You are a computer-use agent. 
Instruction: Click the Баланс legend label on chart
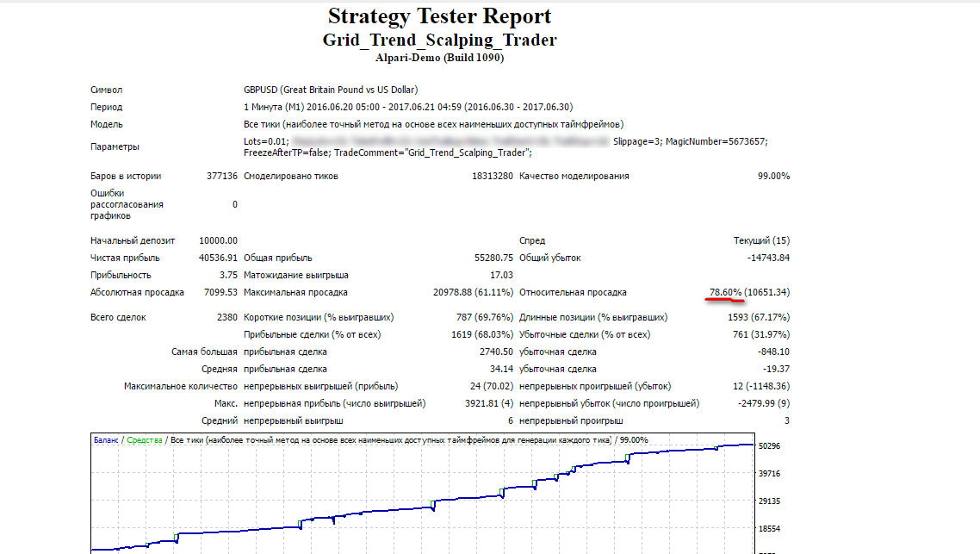106,440
